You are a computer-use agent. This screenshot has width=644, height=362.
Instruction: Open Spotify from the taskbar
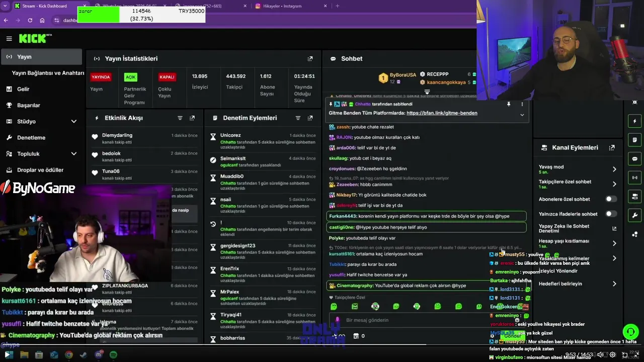(x=113, y=355)
